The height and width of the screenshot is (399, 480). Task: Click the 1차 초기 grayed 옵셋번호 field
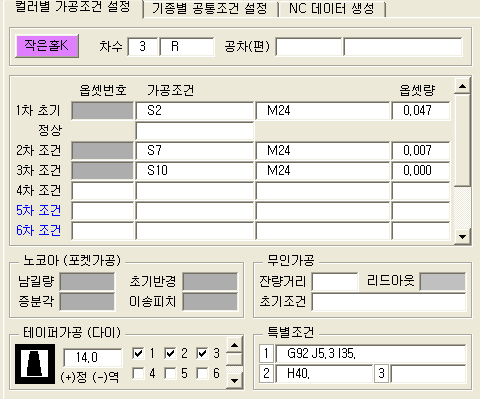(x=103, y=111)
